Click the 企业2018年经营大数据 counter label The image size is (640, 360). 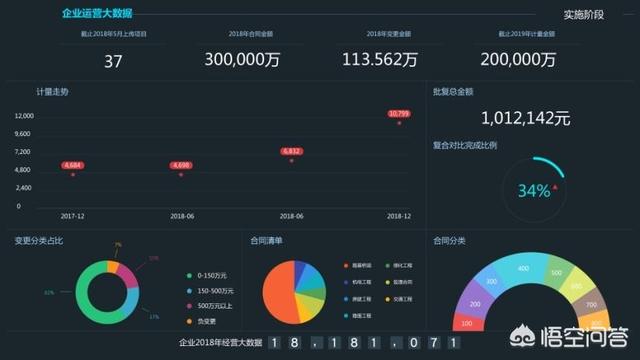pos(220,343)
